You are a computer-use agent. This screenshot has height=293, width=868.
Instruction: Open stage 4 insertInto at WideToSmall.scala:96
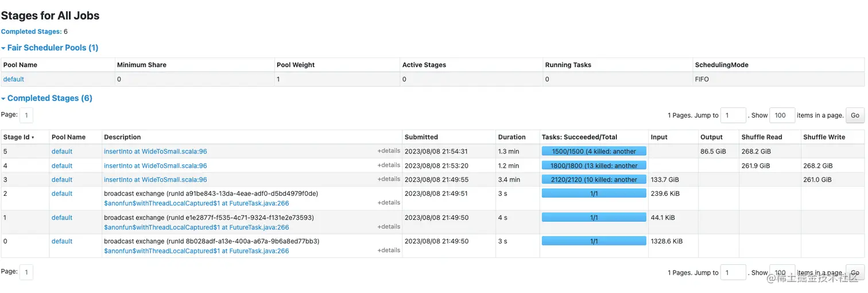pos(156,166)
